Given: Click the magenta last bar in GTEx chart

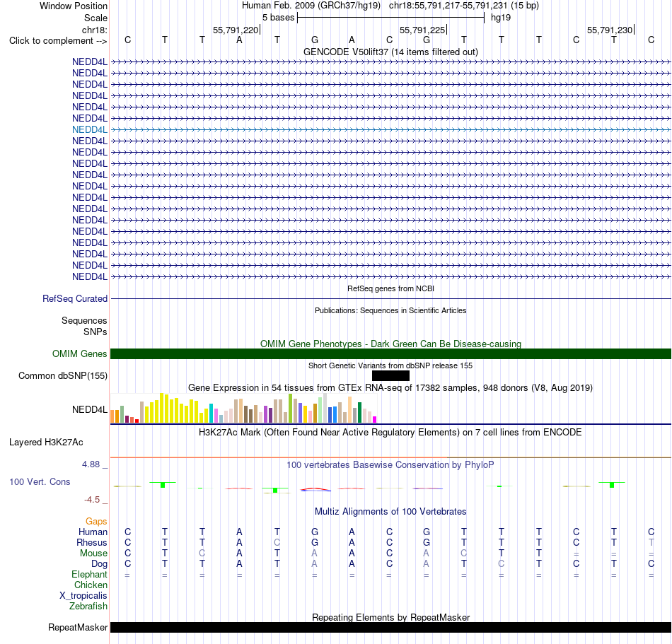Looking at the screenshot, I should pos(375,420).
